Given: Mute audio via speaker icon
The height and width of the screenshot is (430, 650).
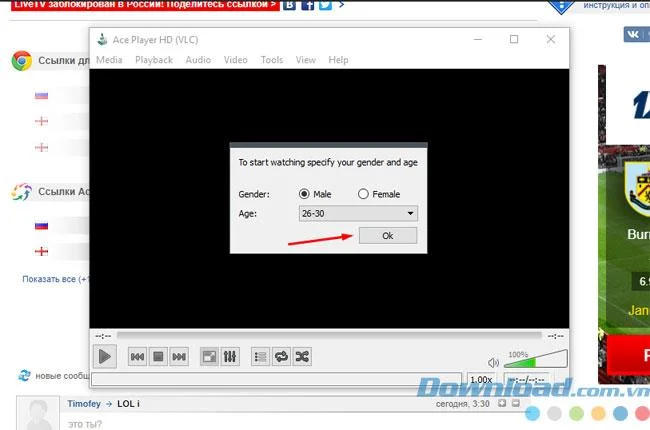Looking at the screenshot, I should 493,363.
